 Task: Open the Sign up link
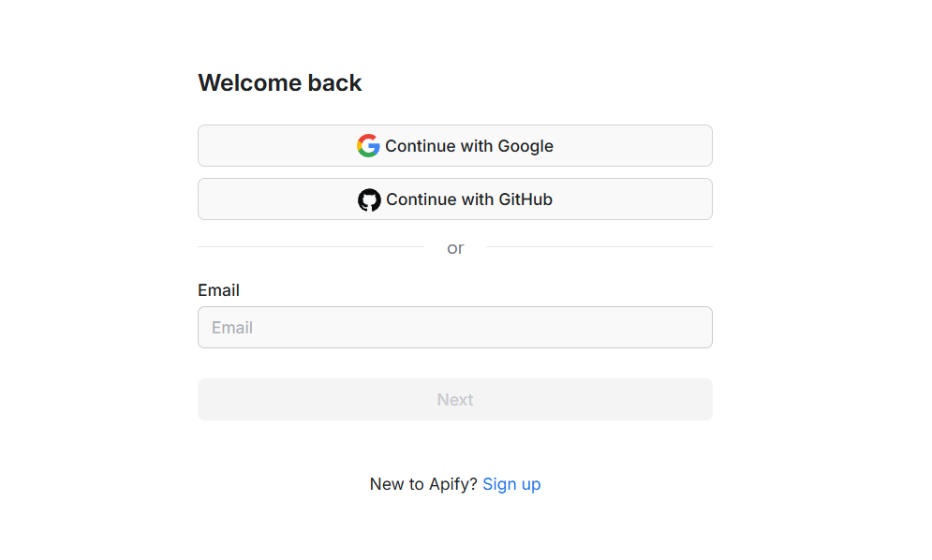point(511,484)
